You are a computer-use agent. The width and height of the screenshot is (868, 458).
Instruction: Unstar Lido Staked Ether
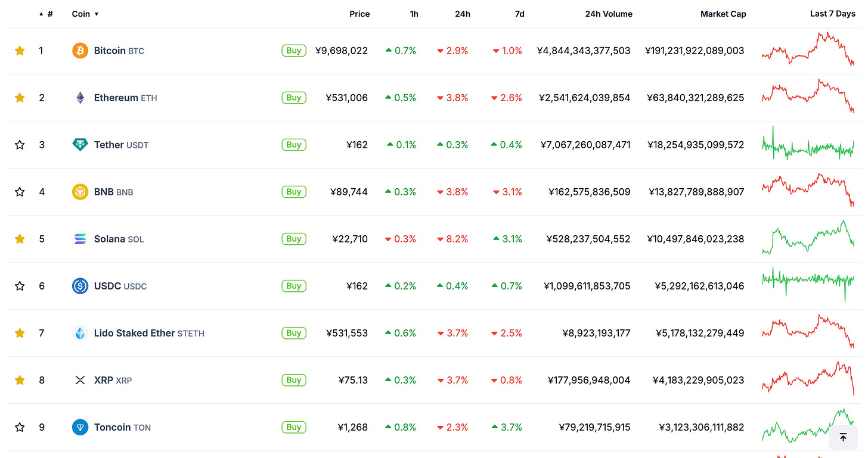(x=20, y=333)
